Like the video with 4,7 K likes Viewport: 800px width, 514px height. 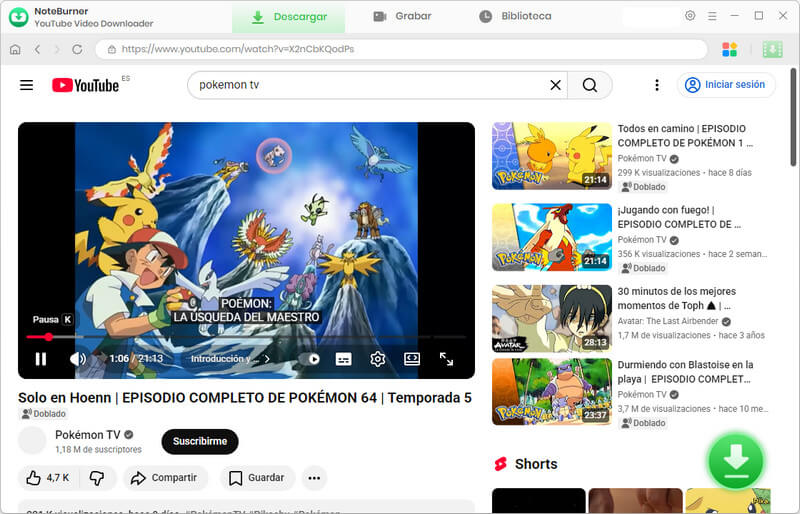point(48,478)
